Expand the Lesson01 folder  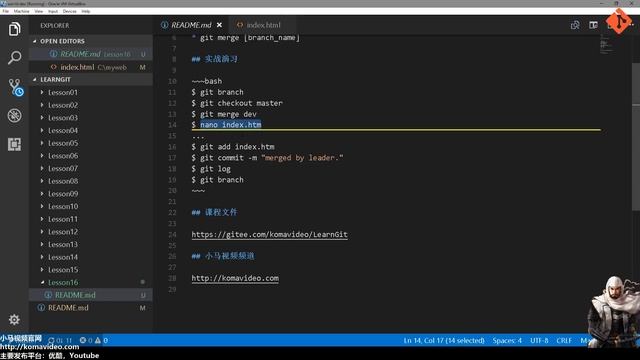coord(91,92)
